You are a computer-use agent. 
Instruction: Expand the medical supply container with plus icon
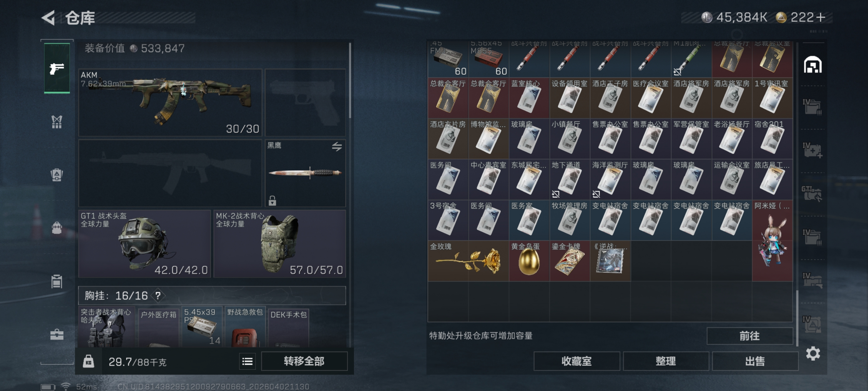point(813,150)
